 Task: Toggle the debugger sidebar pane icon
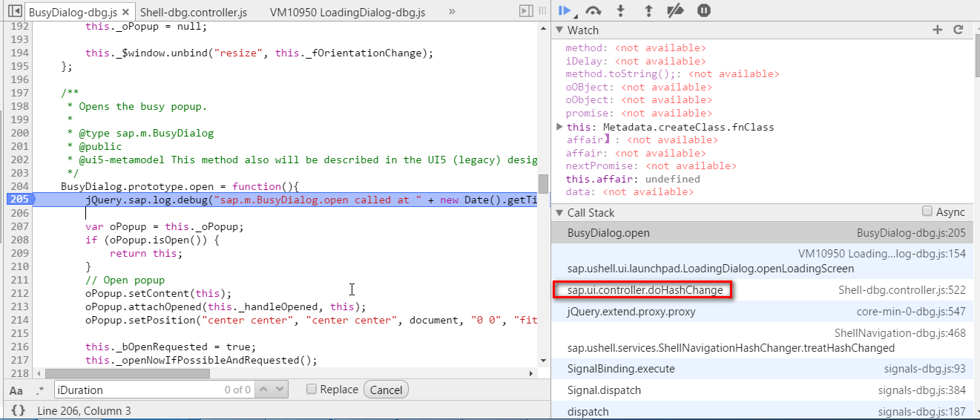526,10
